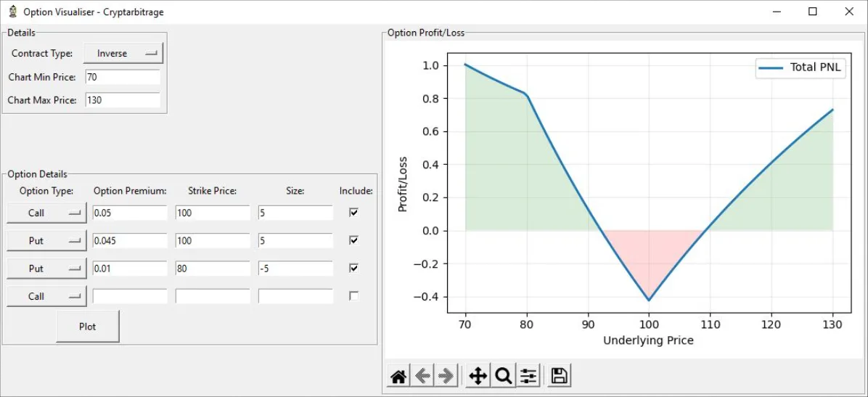The width and height of the screenshot is (868, 397).
Task: Click Size field showing -5
Action: click(295, 268)
